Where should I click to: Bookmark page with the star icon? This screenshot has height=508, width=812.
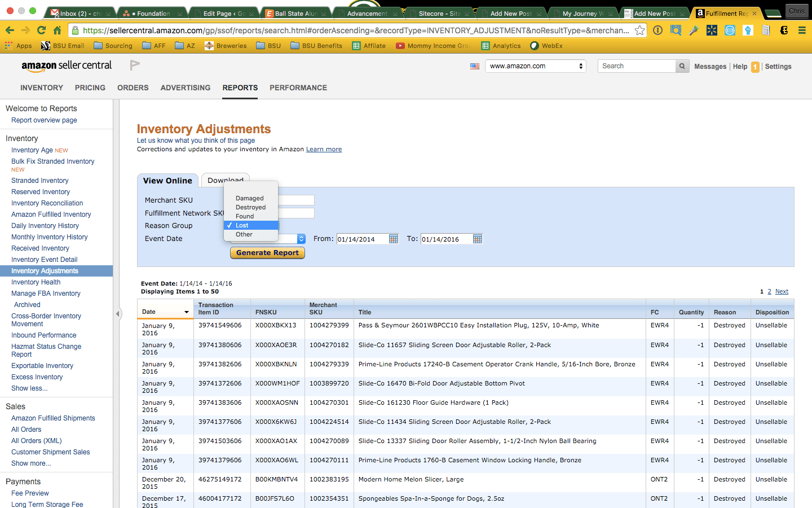click(639, 30)
